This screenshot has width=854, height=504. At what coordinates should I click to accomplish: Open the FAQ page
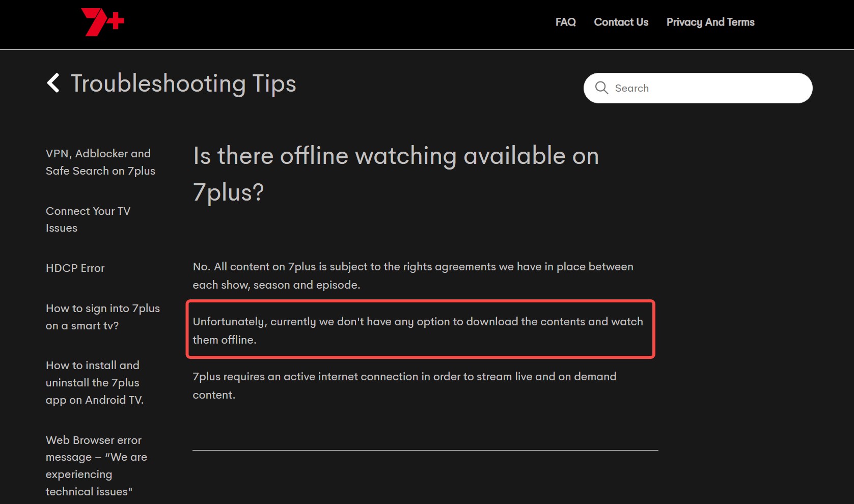pos(565,22)
